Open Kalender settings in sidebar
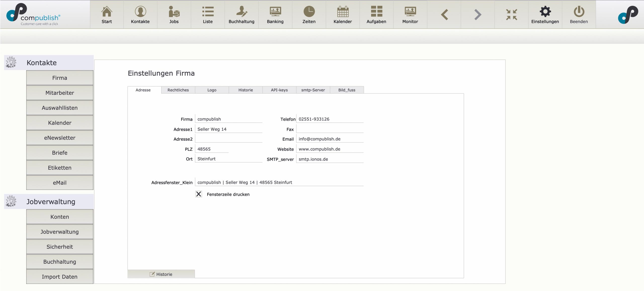 (60, 123)
